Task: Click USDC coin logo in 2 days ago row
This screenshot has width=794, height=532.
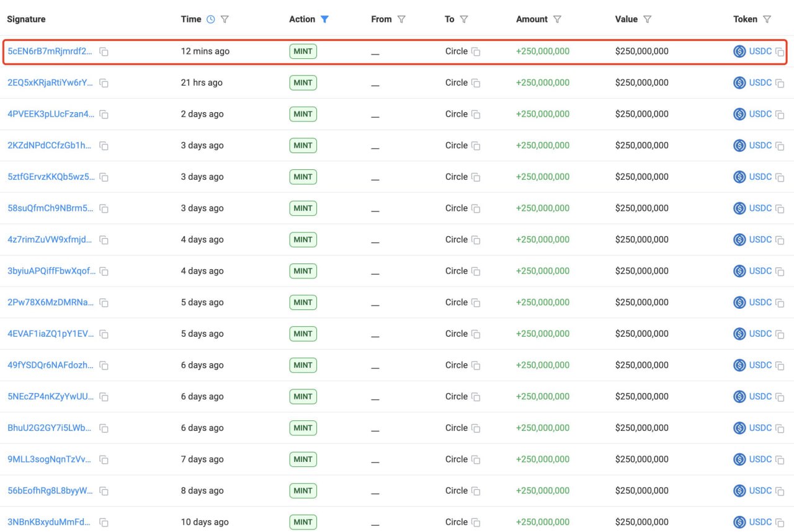Action: [739, 114]
